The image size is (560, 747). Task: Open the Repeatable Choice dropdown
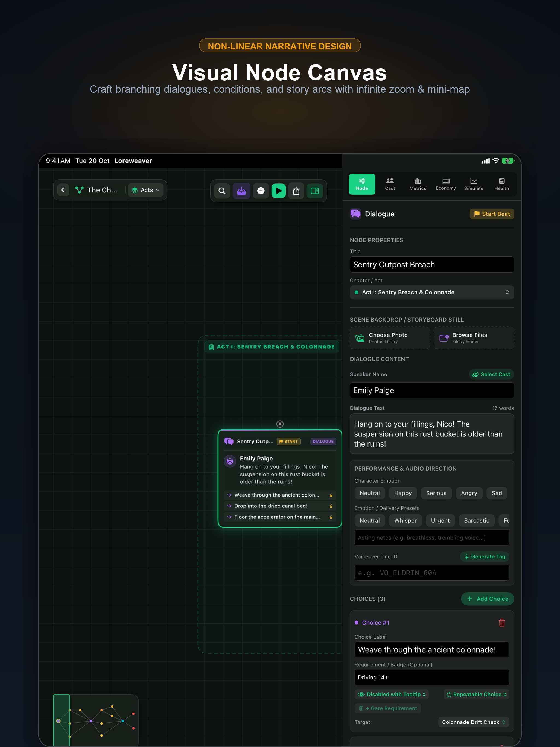pyautogui.click(x=476, y=694)
